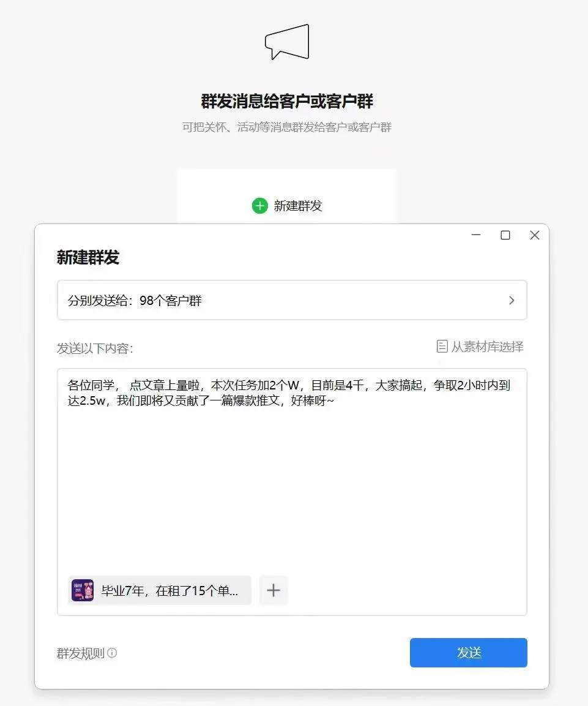
Task: Click the attached article's thumbnail image
Action: point(83,590)
